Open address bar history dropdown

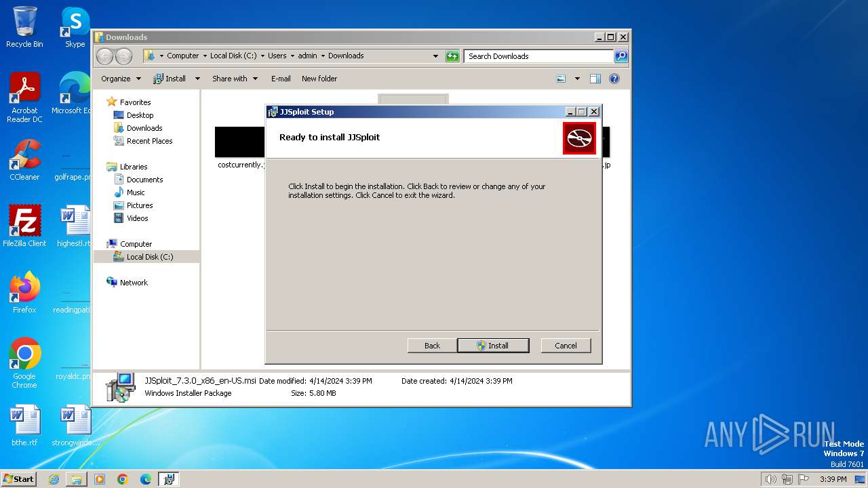[435, 56]
